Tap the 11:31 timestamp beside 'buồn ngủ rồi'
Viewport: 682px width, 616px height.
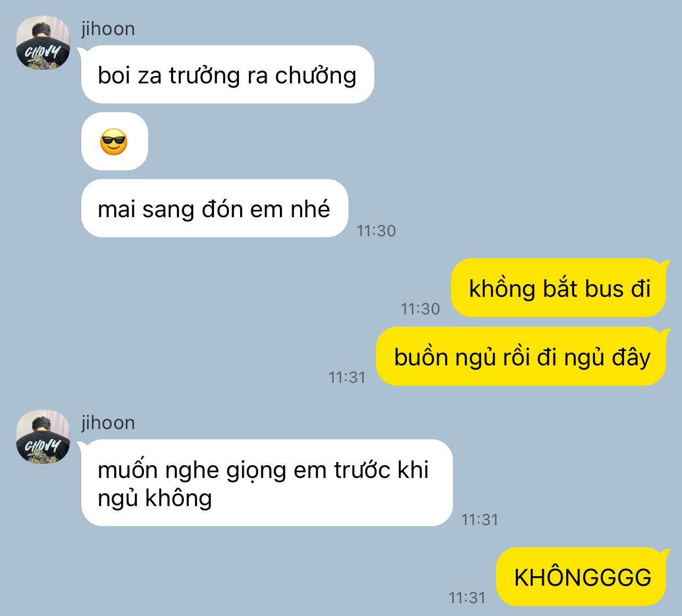[347, 378]
